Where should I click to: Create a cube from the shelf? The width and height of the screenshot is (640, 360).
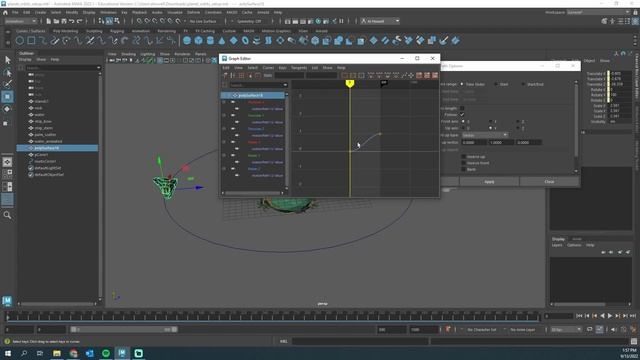pyautogui.click(x=198, y=40)
